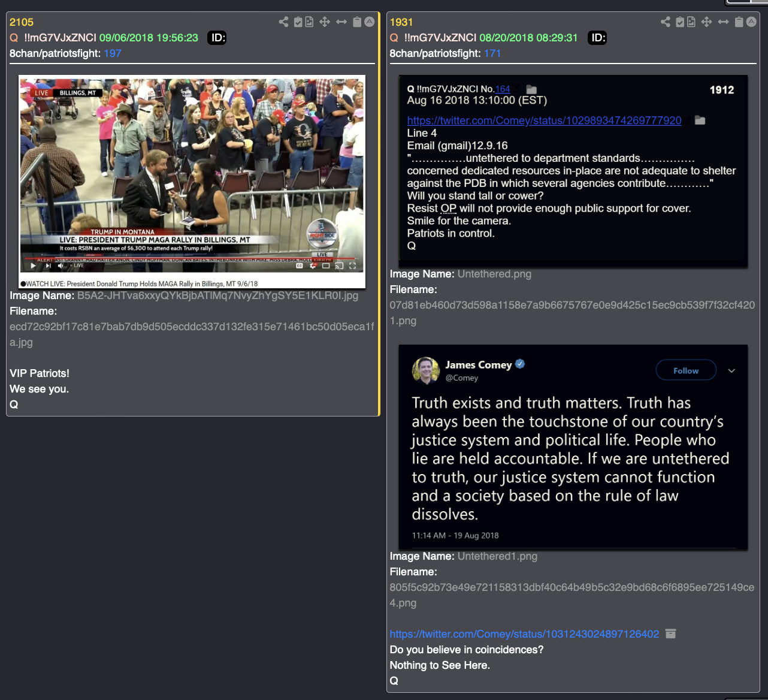Screen dimensions: 768x700
Task: Click circled up-arrow icon on post 2105
Action: point(370,22)
